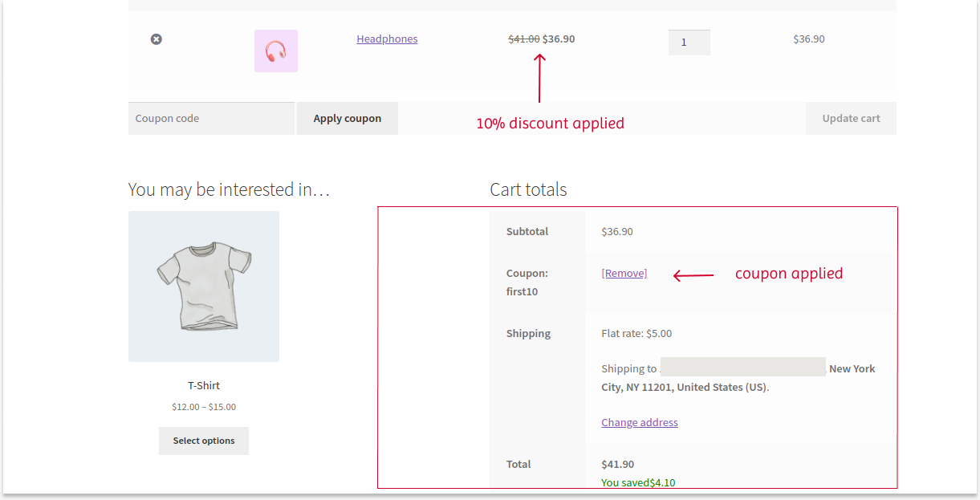Click the Headphones product thumbnail
980x500 pixels.
[275, 51]
